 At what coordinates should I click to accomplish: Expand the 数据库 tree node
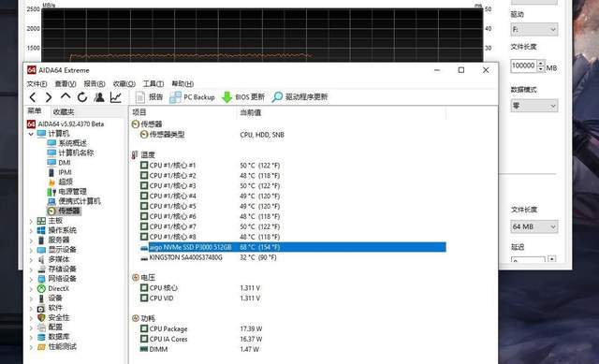coord(31,337)
